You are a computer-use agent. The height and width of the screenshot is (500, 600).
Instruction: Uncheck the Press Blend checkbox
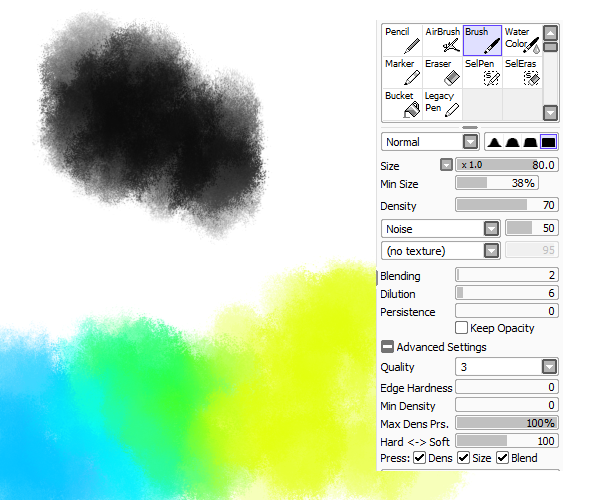(x=502, y=458)
